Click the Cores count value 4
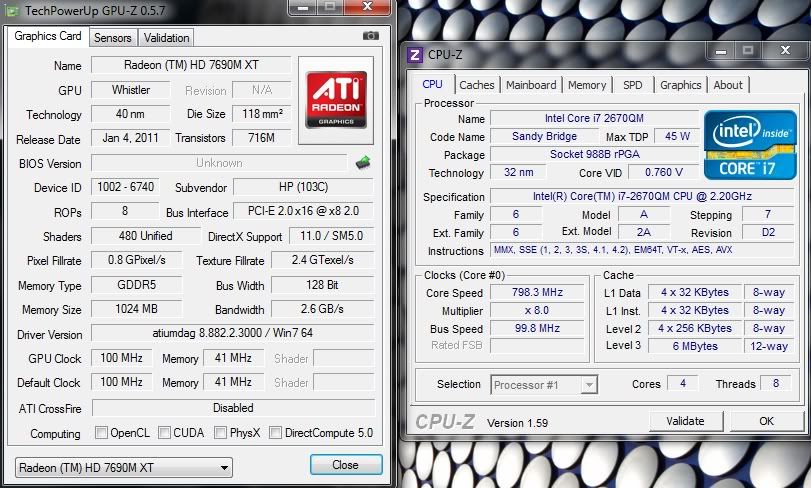811x488 pixels. (683, 384)
